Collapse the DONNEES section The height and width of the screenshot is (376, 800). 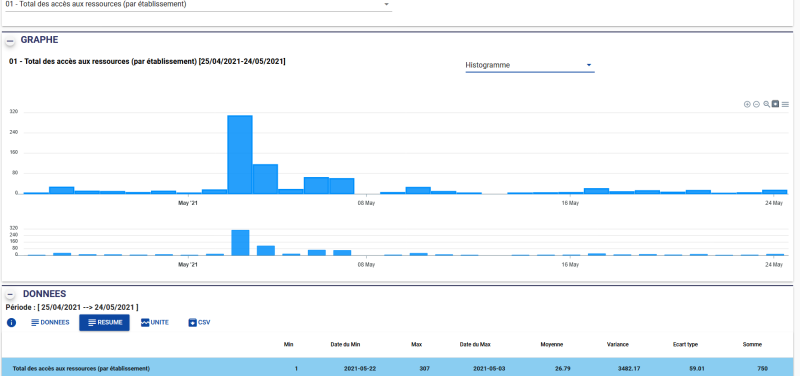[10, 295]
